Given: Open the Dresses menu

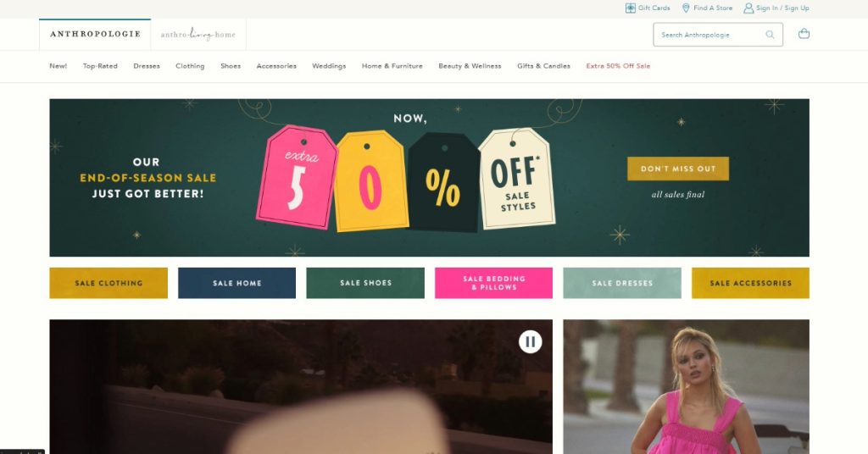Looking at the screenshot, I should (x=147, y=66).
